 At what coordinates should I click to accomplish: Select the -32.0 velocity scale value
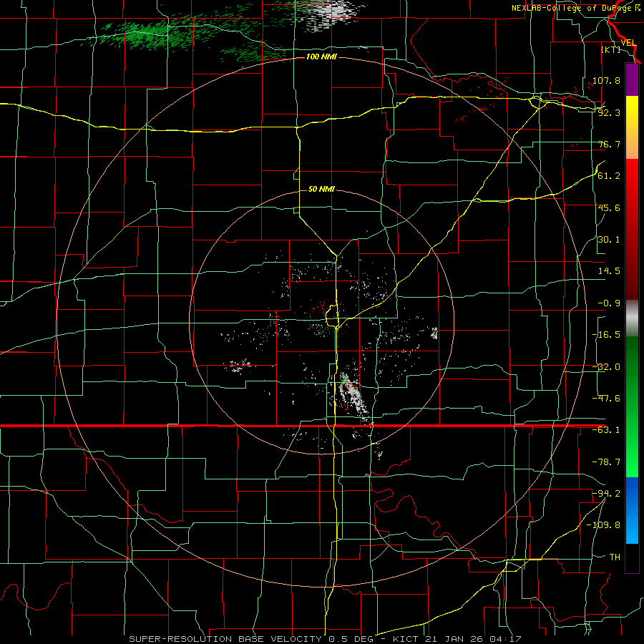tap(606, 367)
